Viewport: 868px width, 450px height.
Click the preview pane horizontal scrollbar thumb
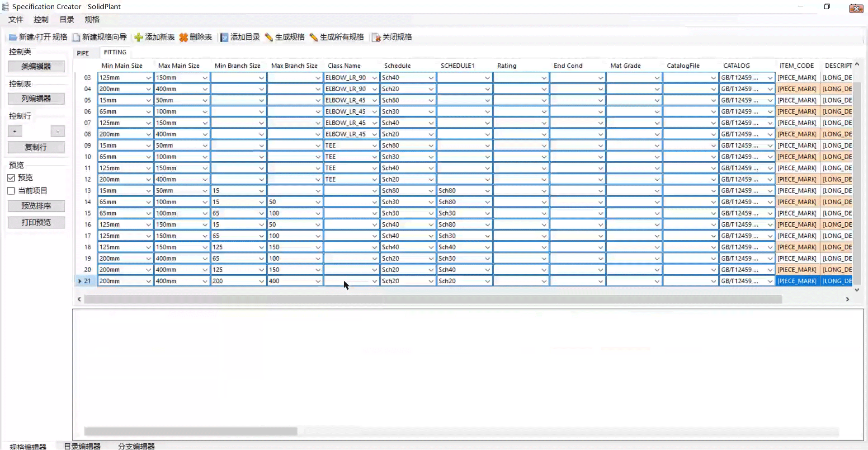tap(191, 431)
